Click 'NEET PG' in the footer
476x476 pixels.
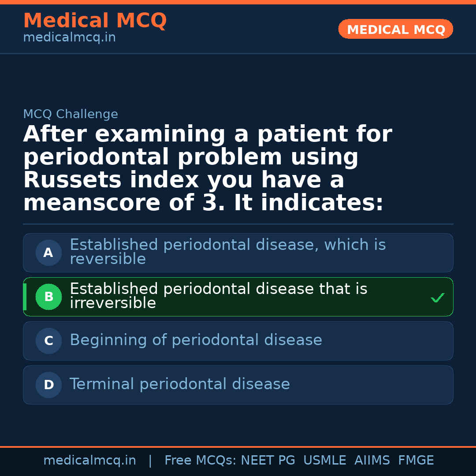pyautogui.click(x=268, y=461)
